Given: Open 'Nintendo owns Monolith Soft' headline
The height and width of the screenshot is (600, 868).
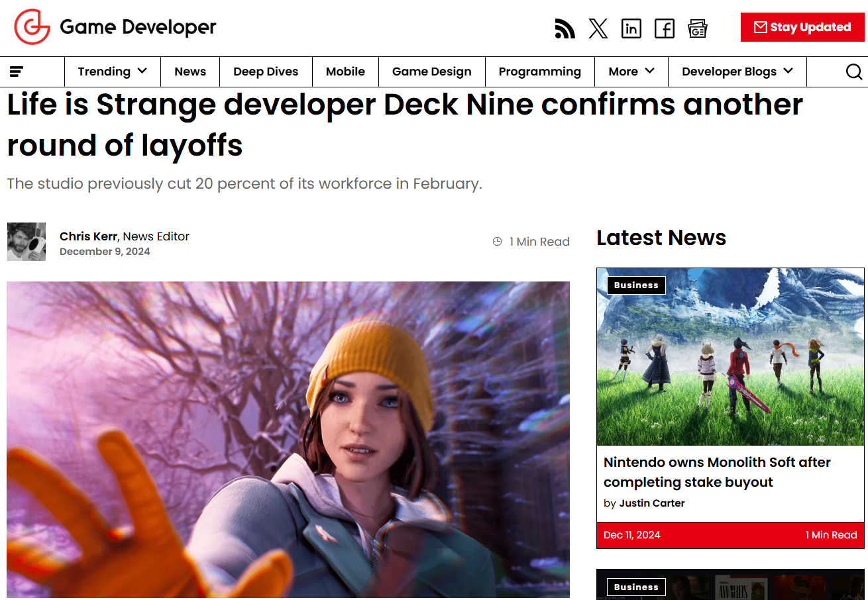Looking at the screenshot, I should (717, 472).
